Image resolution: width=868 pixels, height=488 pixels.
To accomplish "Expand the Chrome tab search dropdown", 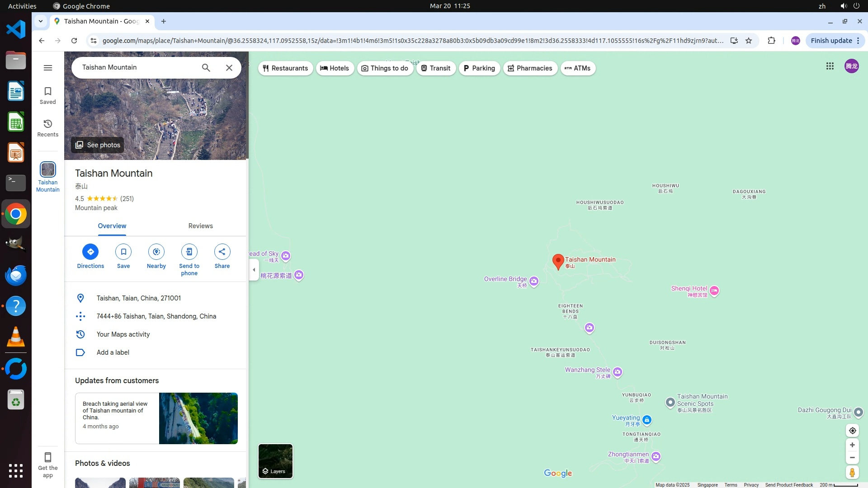I will 41,21.
